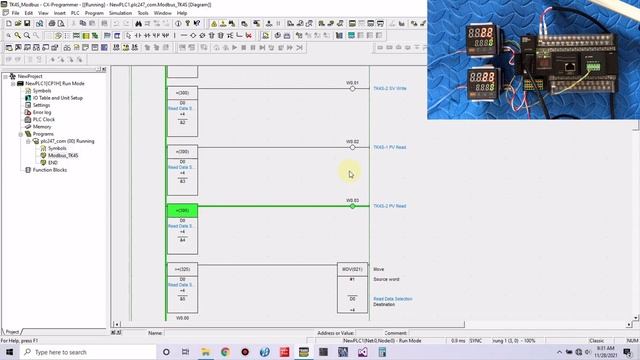
Task: Click the Stop square in simulation toolbar
Action: (244, 48)
